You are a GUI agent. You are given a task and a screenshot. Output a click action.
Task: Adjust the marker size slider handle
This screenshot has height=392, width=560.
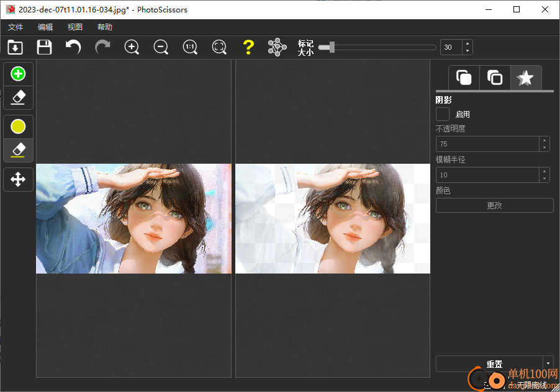click(332, 47)
